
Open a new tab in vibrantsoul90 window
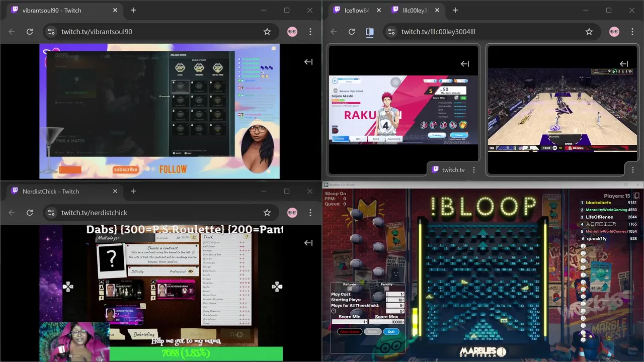133,10
